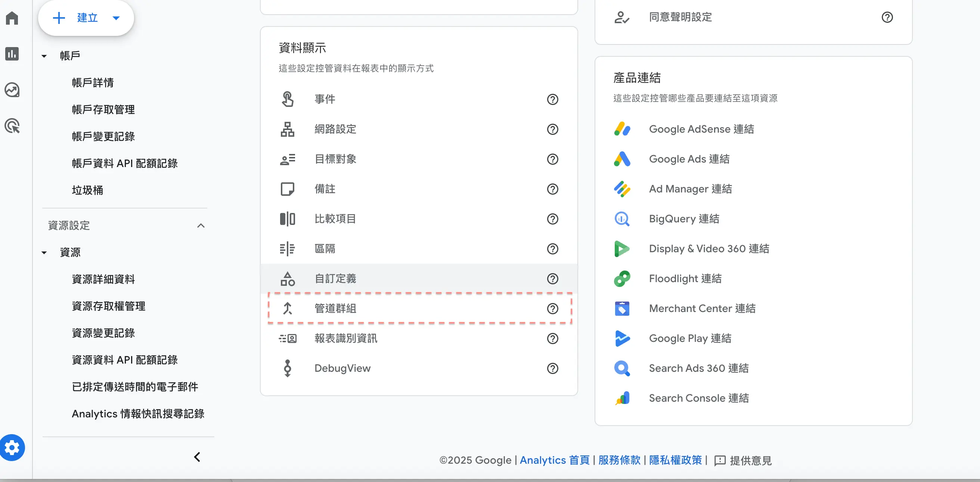Open 帳戶存取管理 in sidebar
This screenshot has width=980, height=482.
click(103, 109)
